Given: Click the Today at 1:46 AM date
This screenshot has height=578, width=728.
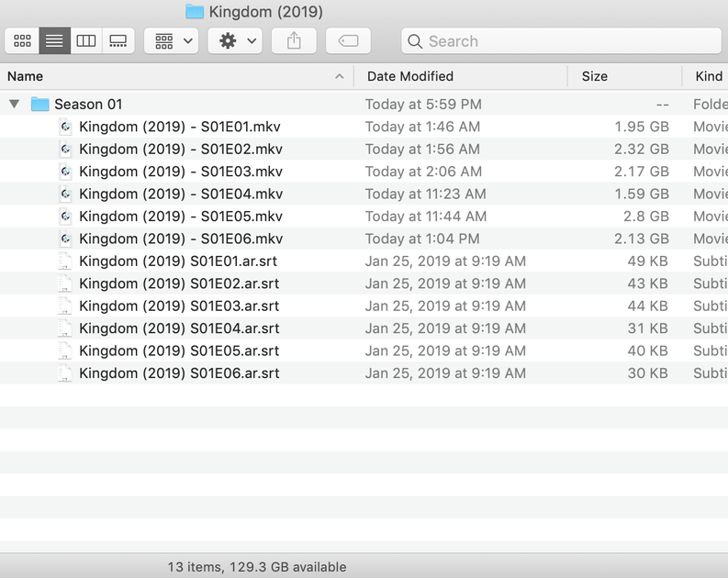Looking at the screenshot, I should point(422,127).
